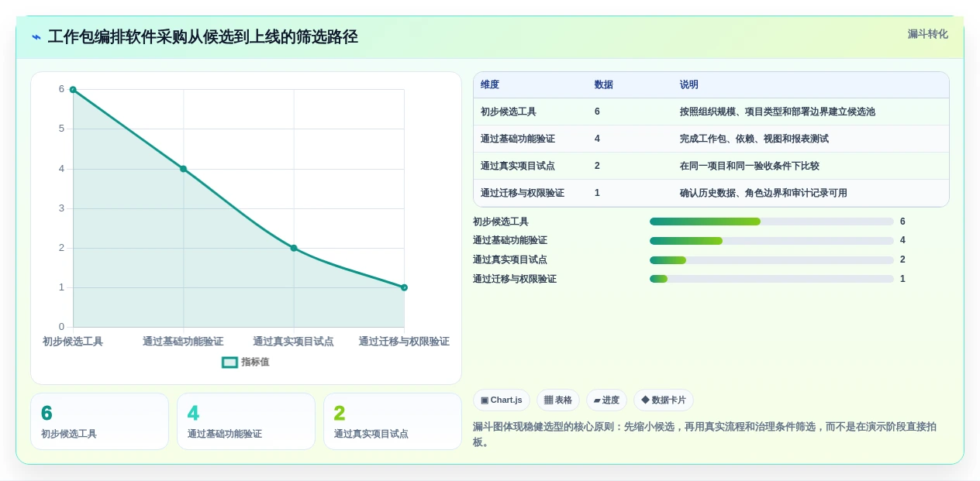Click the chart point for 通过迁移与权限验证
Viewport: 980px width, 481px height.
[404, 287]
